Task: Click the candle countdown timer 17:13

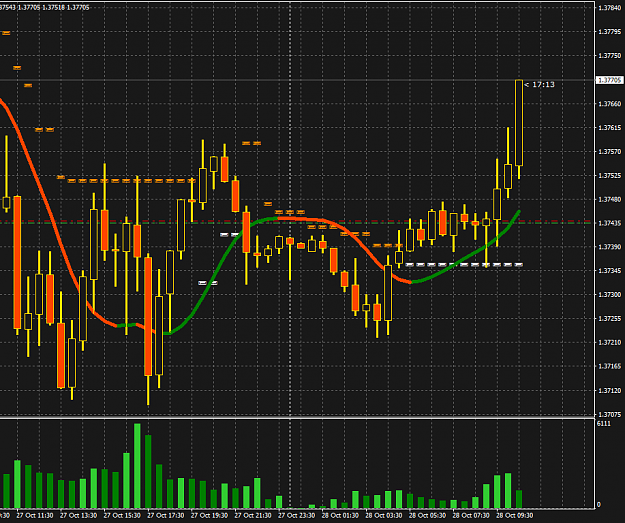Action: 543,85
